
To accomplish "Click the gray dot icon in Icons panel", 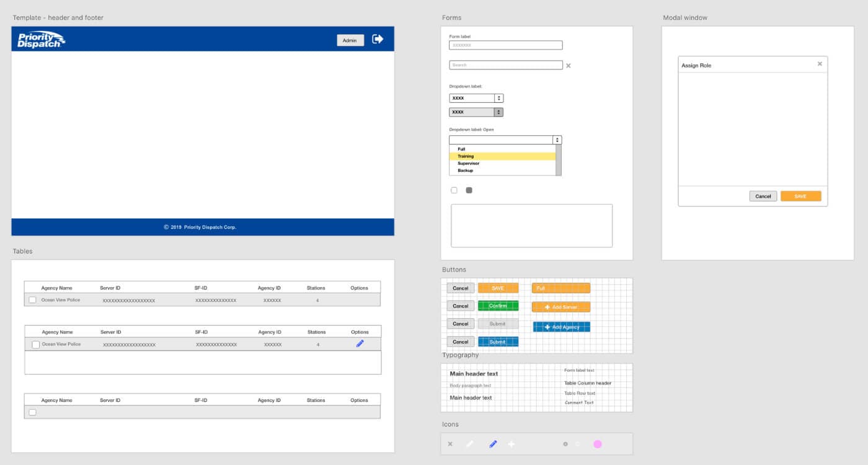I will pos(564,443).
